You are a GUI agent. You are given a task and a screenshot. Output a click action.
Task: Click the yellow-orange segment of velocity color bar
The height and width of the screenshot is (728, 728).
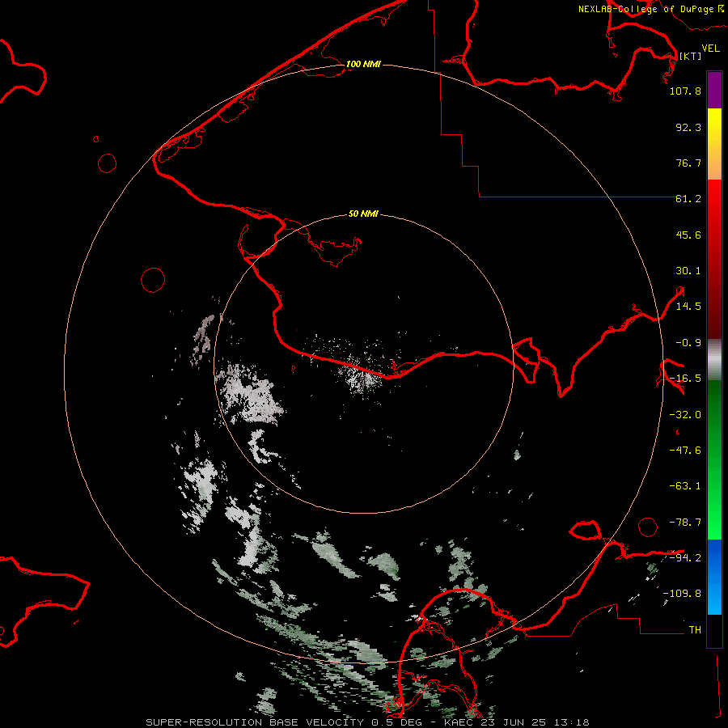click(x=714, y=144)
